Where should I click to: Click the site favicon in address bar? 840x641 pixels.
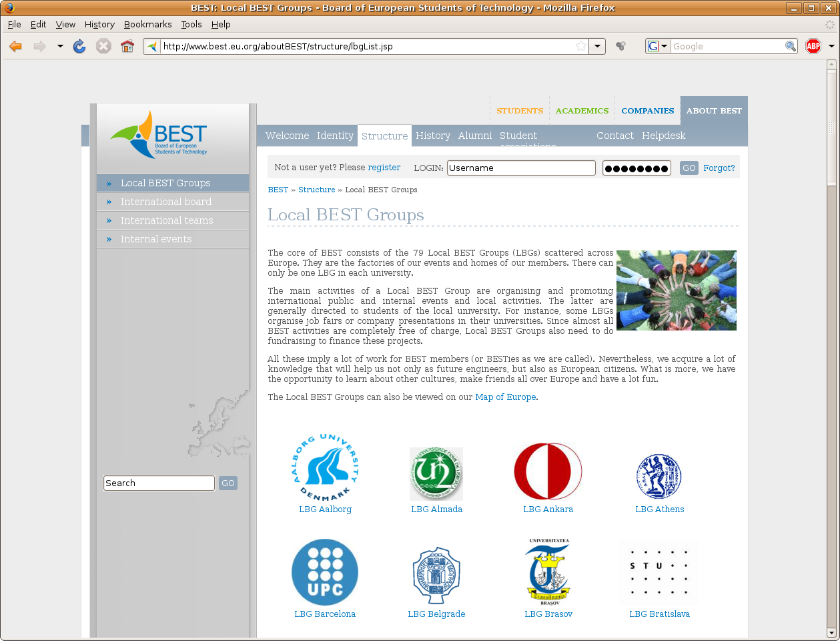tap(152, 46)
